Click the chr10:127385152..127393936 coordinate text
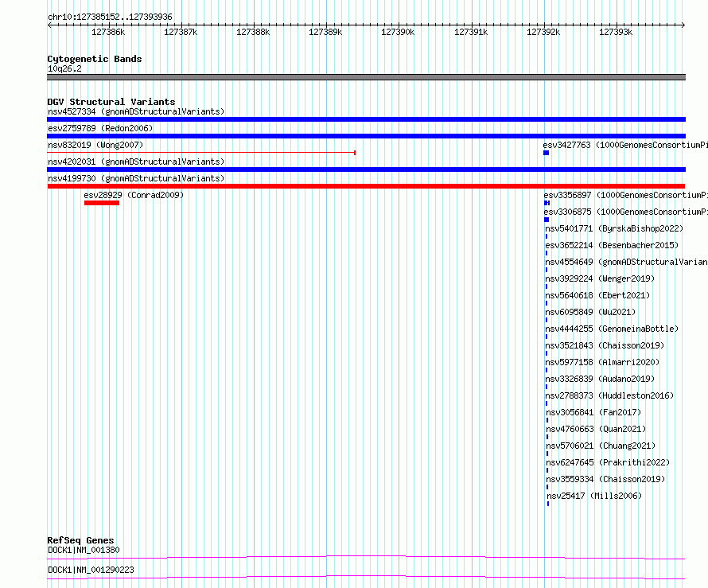Viewport: 708px width, 588px height. 110,17
